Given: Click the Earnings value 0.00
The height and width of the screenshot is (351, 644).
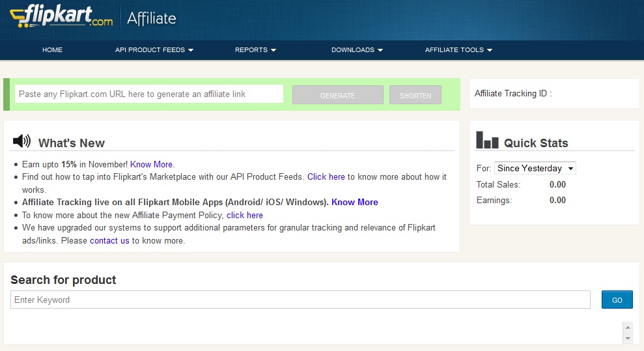Looking at the screenshot, I should [557, 200].
